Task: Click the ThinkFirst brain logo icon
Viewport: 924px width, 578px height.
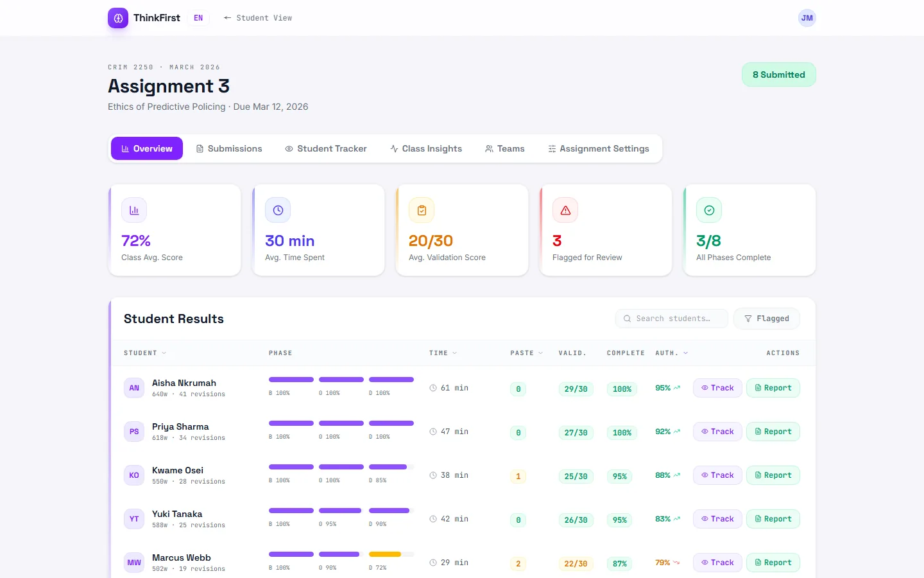Action: click(118, 18)
